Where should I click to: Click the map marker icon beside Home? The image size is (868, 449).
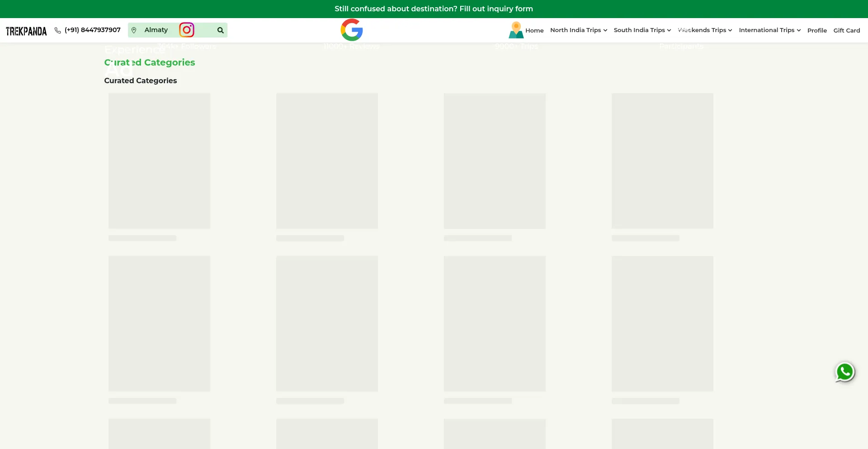[x=516, y=30]
